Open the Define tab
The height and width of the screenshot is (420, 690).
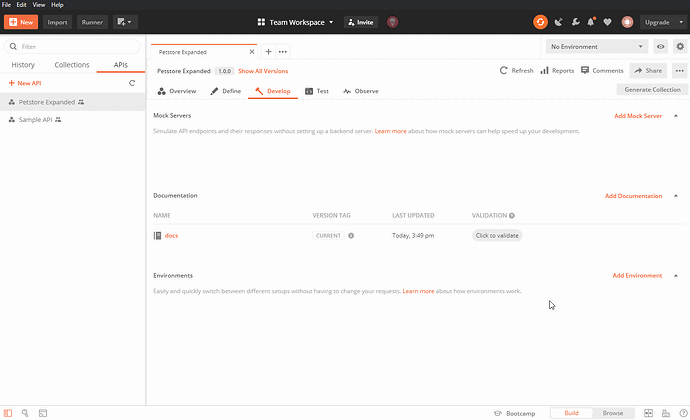click(226, 91)
